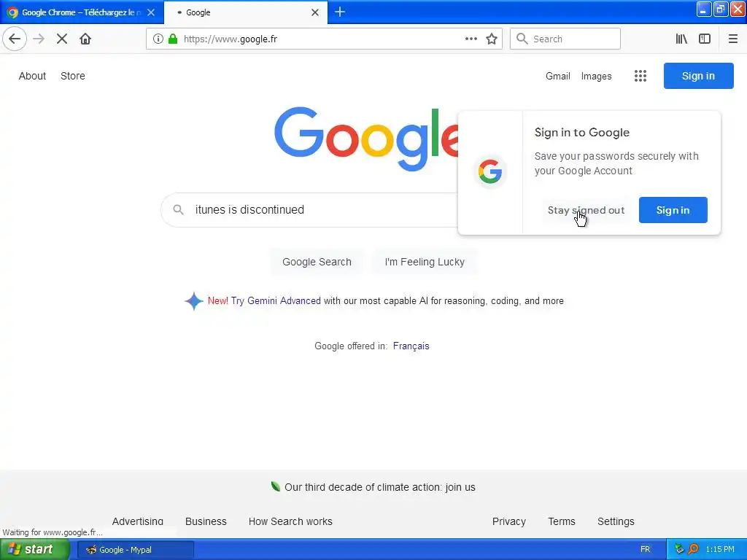
Task: Click the Google Search button
Action: click(x=317, y=262)
